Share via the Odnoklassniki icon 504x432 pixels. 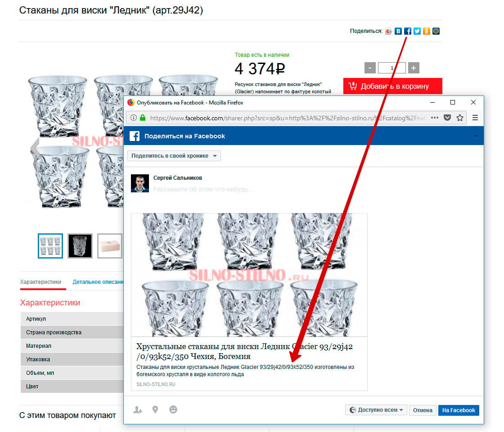click(x=427, y=31)
